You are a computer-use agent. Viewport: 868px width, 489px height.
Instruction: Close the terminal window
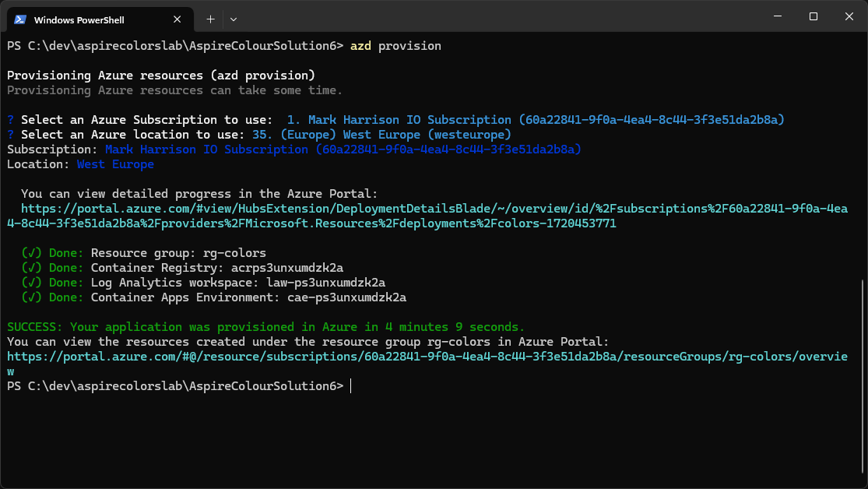(x=849, y=16)
